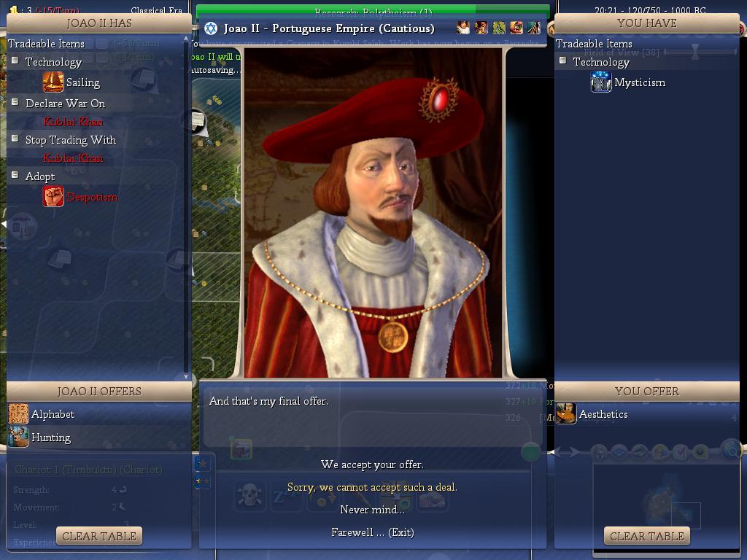747x560 pixels.
Task: Choose Sorry, we cannot accept such a deal
Action: point(372,487)
